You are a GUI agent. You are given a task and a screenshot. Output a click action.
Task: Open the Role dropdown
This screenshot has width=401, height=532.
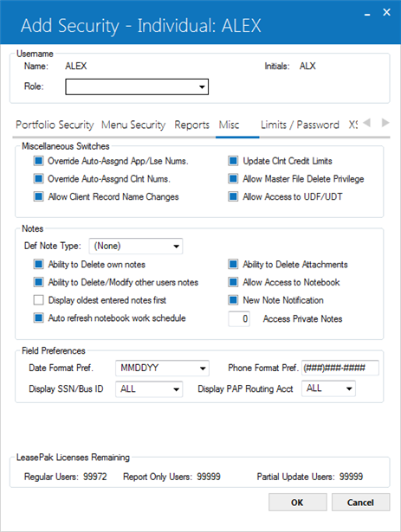point(137,87)
